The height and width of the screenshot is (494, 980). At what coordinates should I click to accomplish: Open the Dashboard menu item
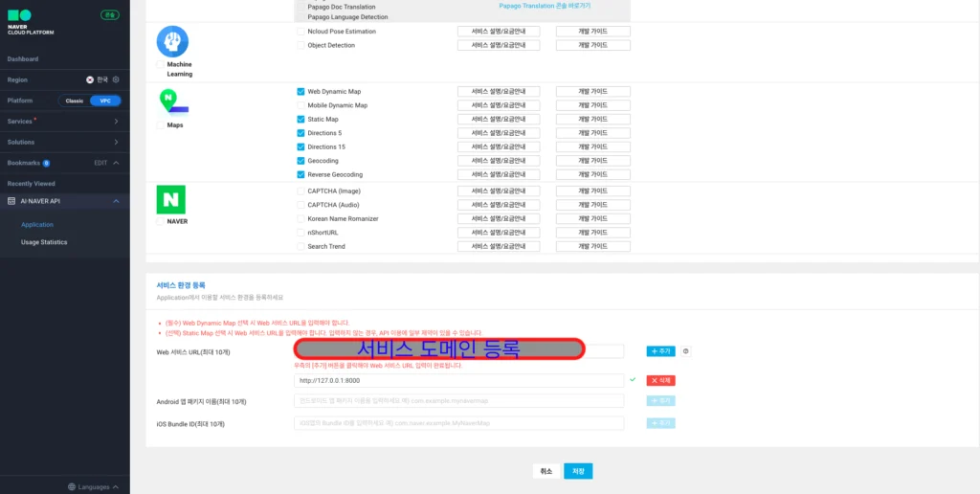click(x=23, y=58)
